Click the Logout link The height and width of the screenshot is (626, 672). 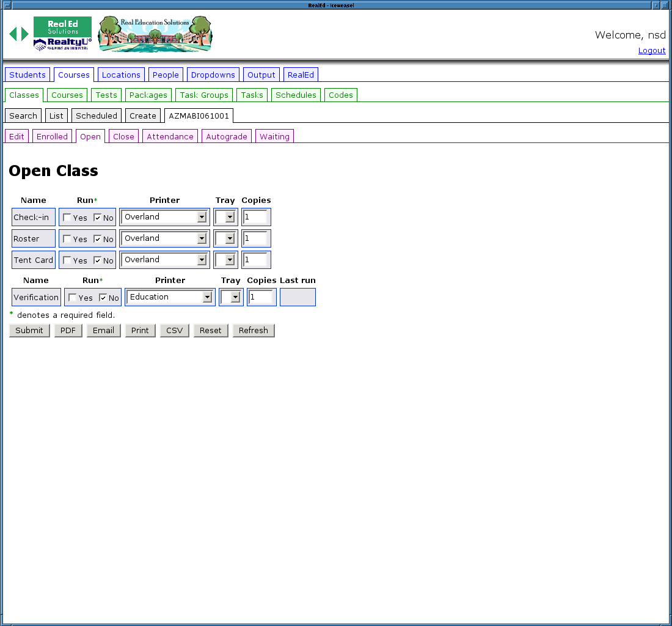651,50
